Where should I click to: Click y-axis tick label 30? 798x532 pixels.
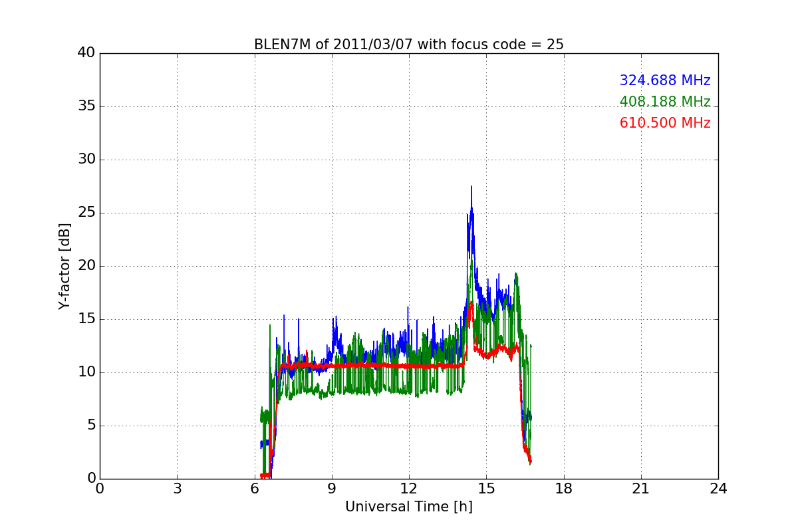(86, 160)
